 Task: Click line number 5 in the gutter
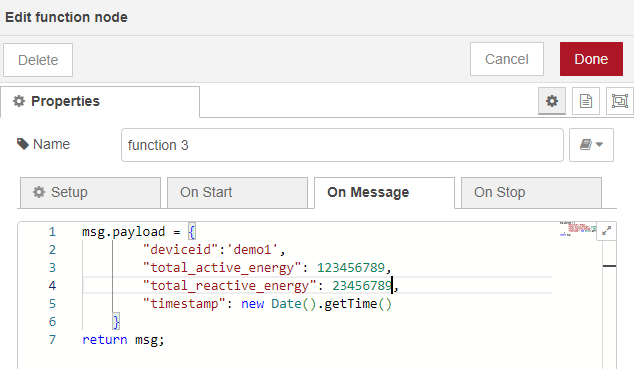coord(52,304)
